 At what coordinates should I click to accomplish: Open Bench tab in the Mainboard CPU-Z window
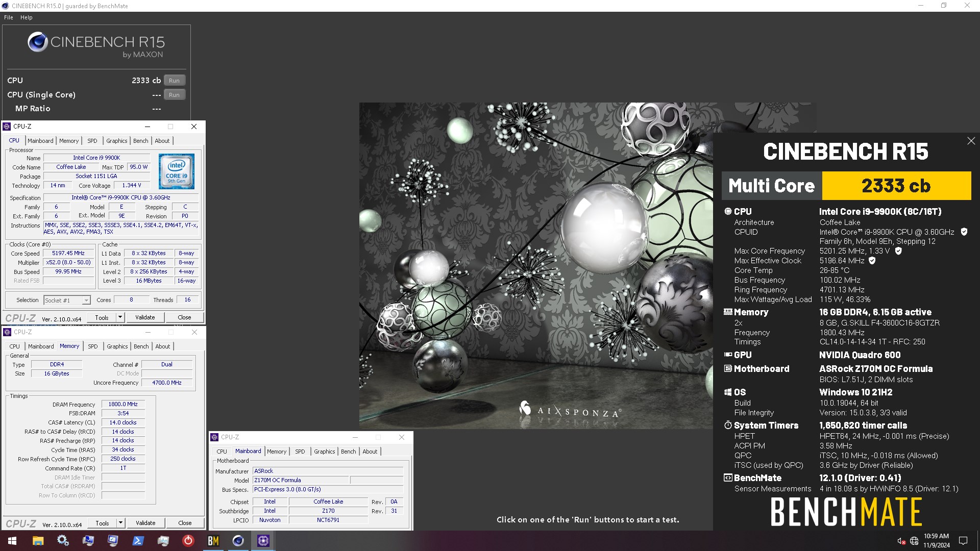tap(349, 452)
